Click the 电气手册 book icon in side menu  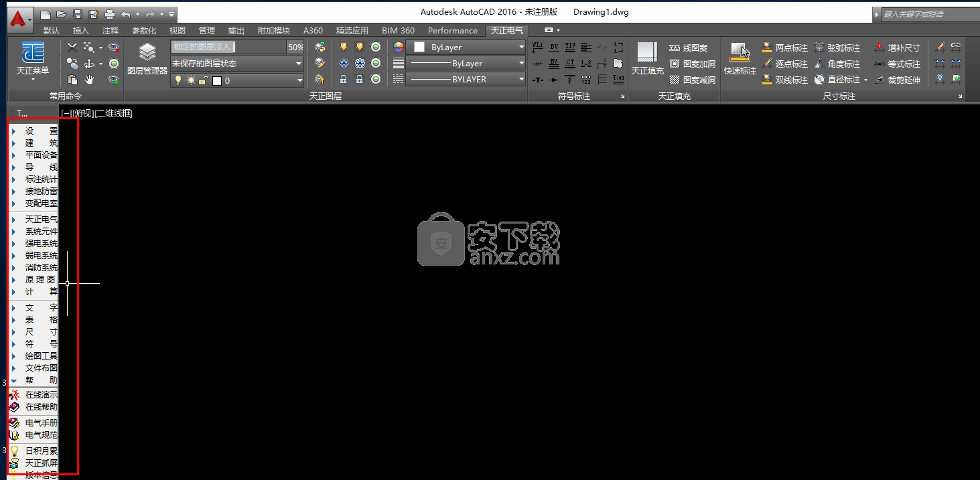click(x=13, y=423)
